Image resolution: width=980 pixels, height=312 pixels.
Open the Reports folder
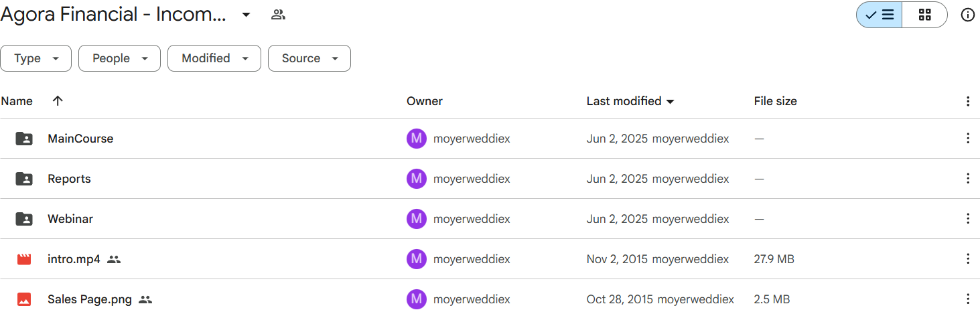pyautogui.click(x=69, y=179)
